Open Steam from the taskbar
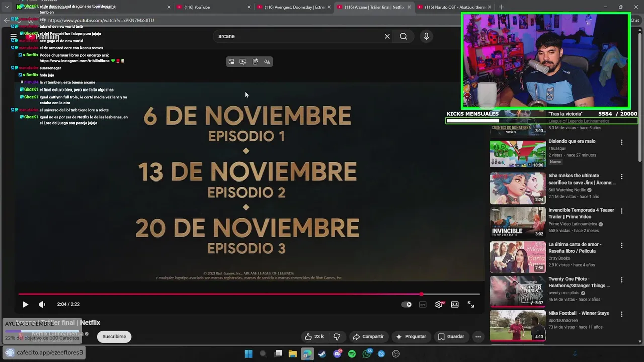This screenshot has height=362, width=644. (322, 354)
